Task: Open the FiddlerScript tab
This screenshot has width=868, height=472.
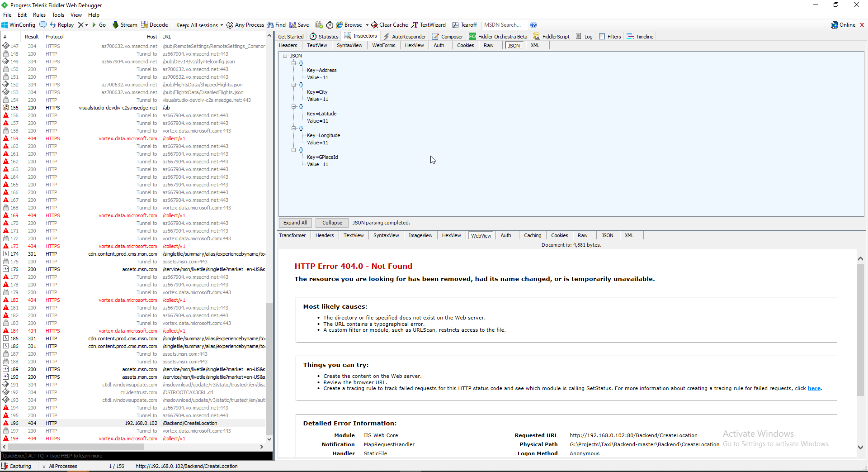Action: click(x=552, y=37)
